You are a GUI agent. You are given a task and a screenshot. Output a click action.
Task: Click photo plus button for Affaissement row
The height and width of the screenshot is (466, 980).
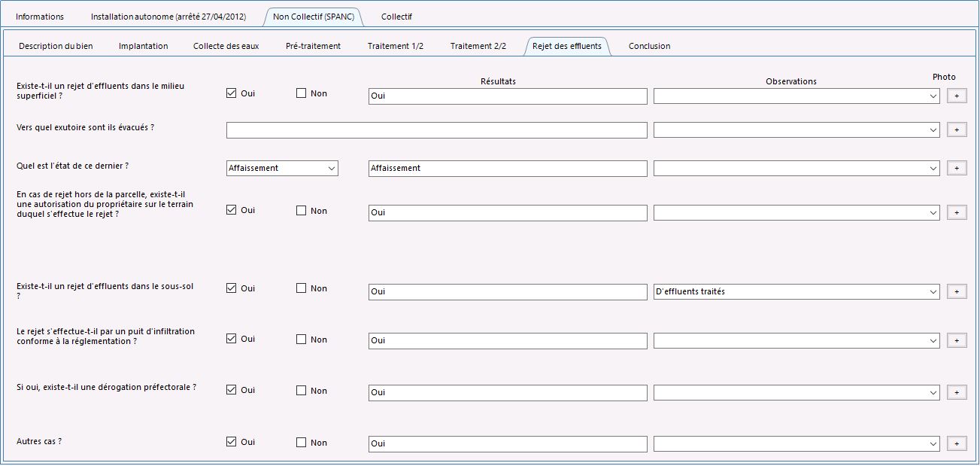[x=956, y=168]
